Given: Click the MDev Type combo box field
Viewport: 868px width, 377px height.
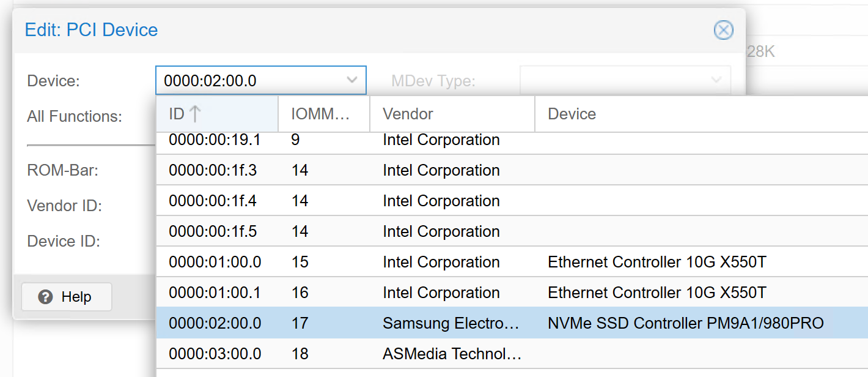Looking at the screenshot, I should [616, 80].
